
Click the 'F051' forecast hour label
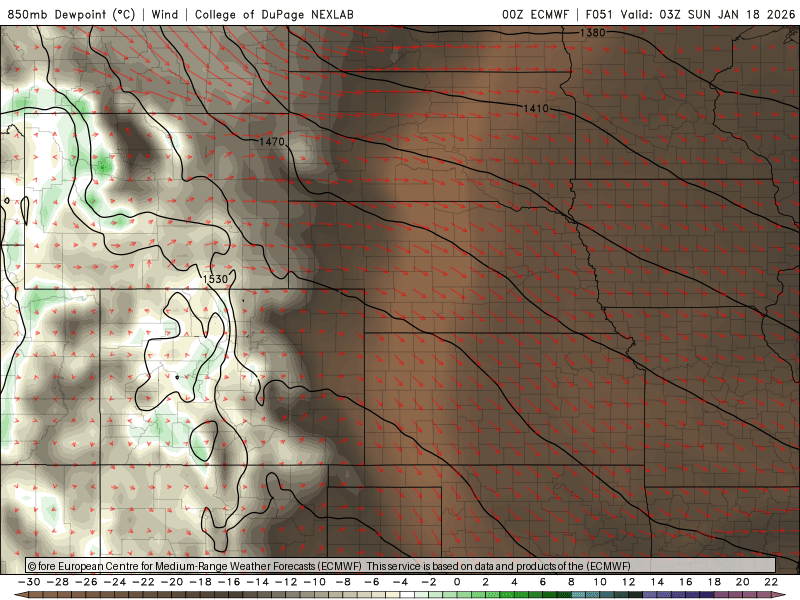(599, 14)
